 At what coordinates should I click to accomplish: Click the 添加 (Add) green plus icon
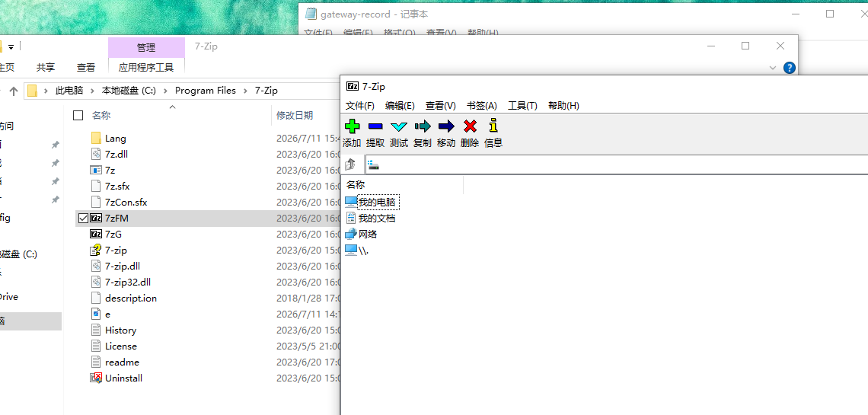(352, 126)
